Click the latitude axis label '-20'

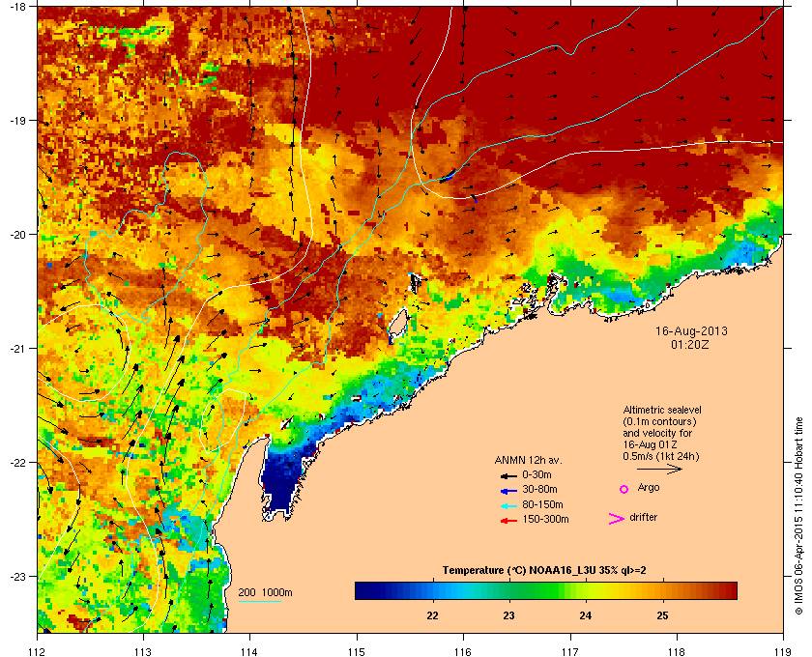(x=17, y=234)
